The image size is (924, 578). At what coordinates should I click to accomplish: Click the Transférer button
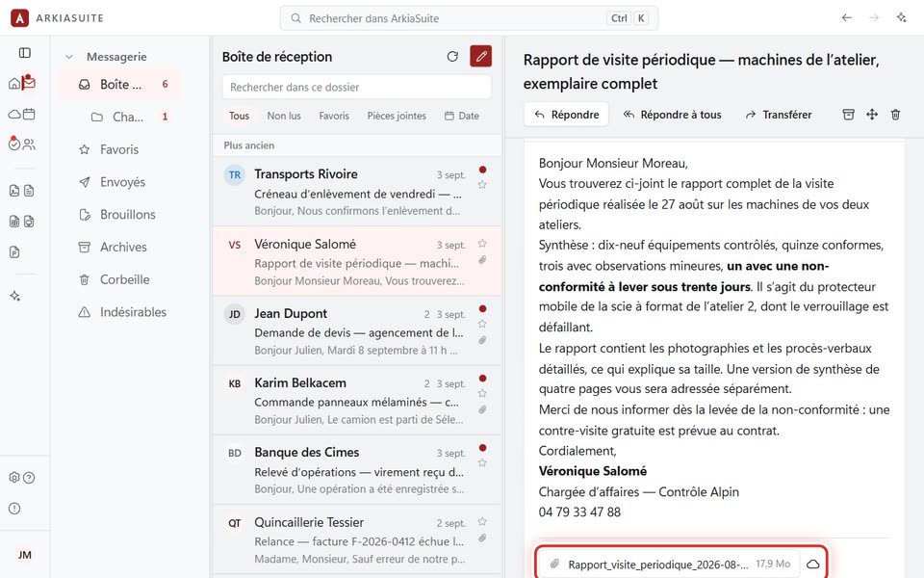pos(779,115)
